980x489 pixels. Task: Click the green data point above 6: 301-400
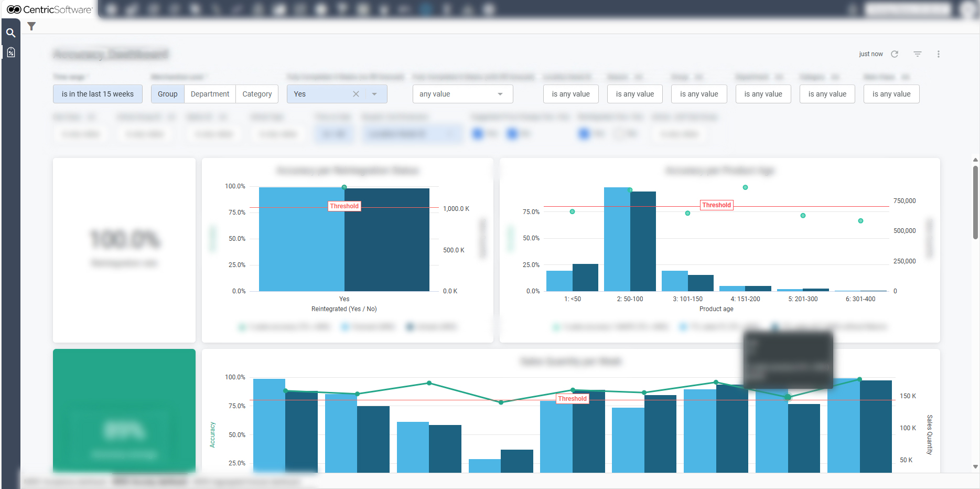[860, 221]
